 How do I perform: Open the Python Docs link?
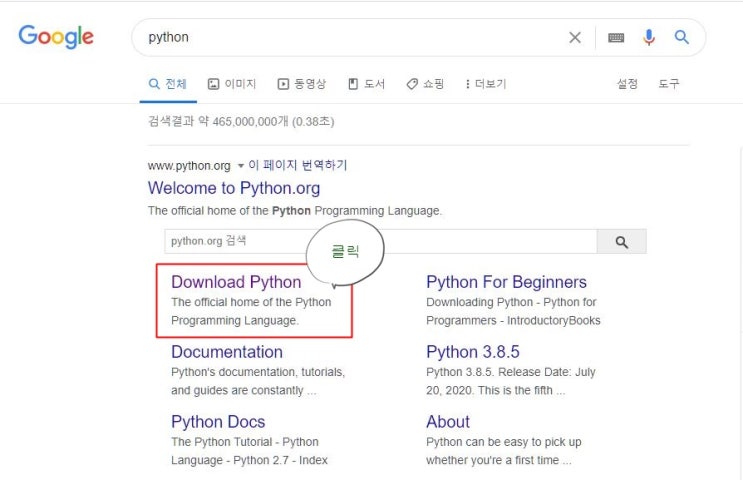[x=218, y=422]
